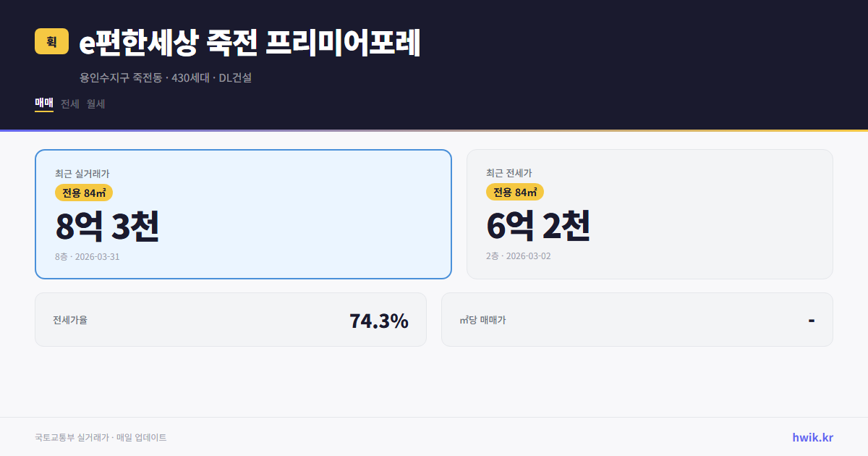The image size is (868, 456).
Task: Click the ㎡당 매매가 card
Action: [x=637, y=319]
